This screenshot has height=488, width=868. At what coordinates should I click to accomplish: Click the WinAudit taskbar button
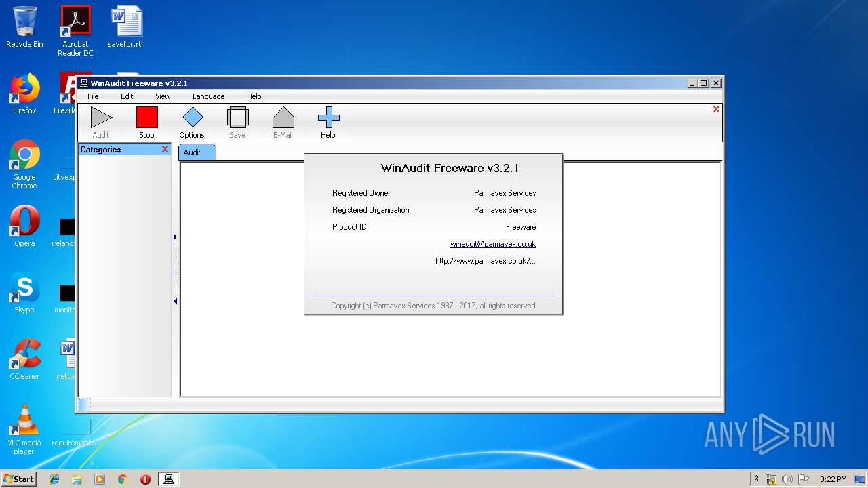(169, 479)
